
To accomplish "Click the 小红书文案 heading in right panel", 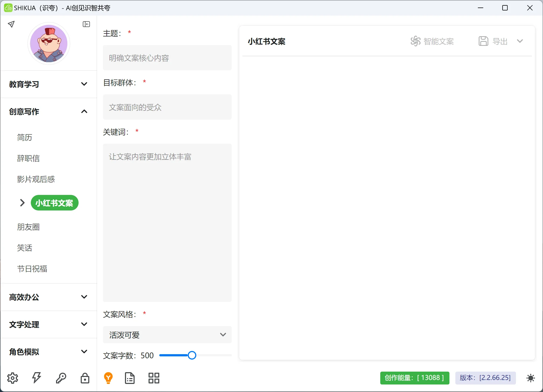I will click(267, 41).
